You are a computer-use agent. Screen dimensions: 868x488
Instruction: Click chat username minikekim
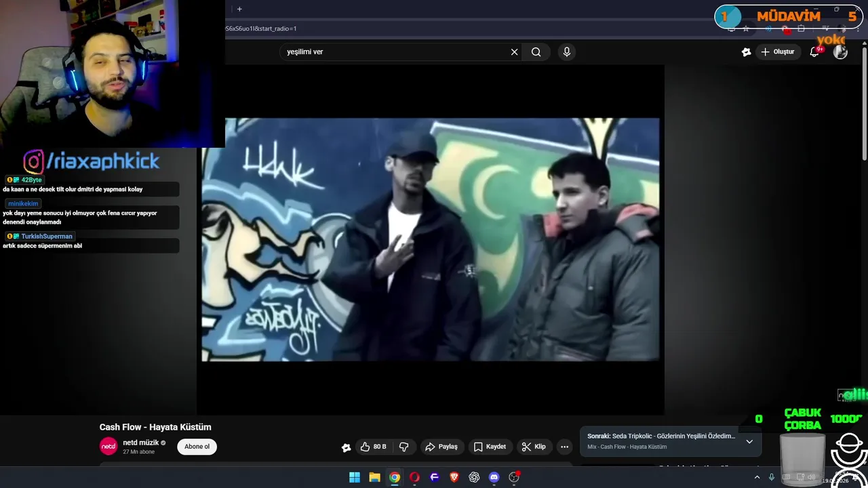(x=23, y=203)
